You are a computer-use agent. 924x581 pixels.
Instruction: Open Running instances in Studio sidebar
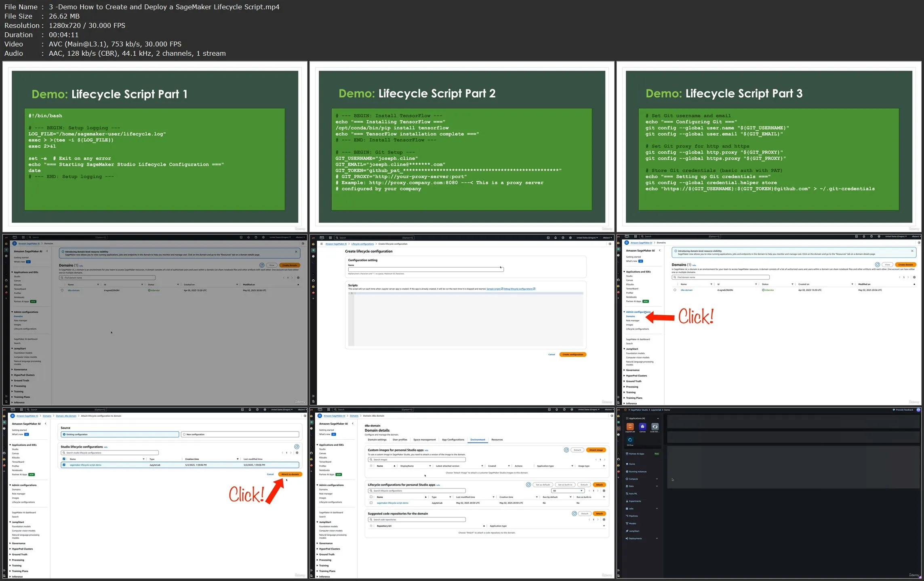(x=636, y=472)
